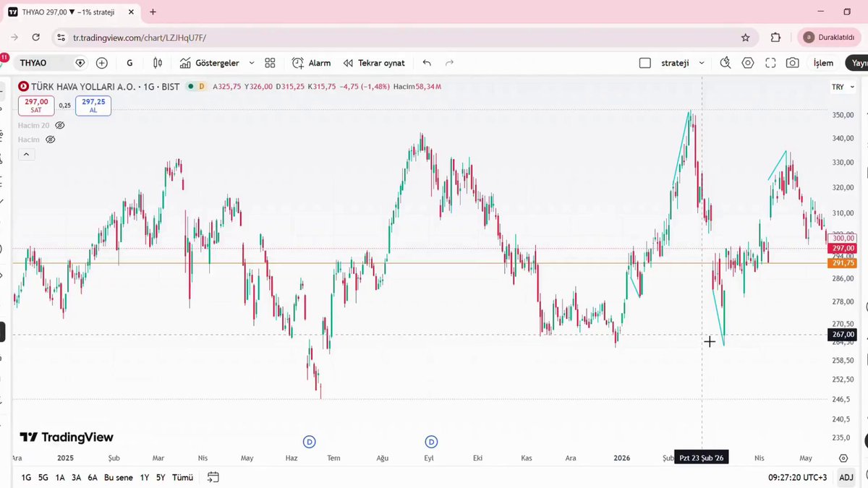Toggle ADJ adjusted price data

coord(846,477)
